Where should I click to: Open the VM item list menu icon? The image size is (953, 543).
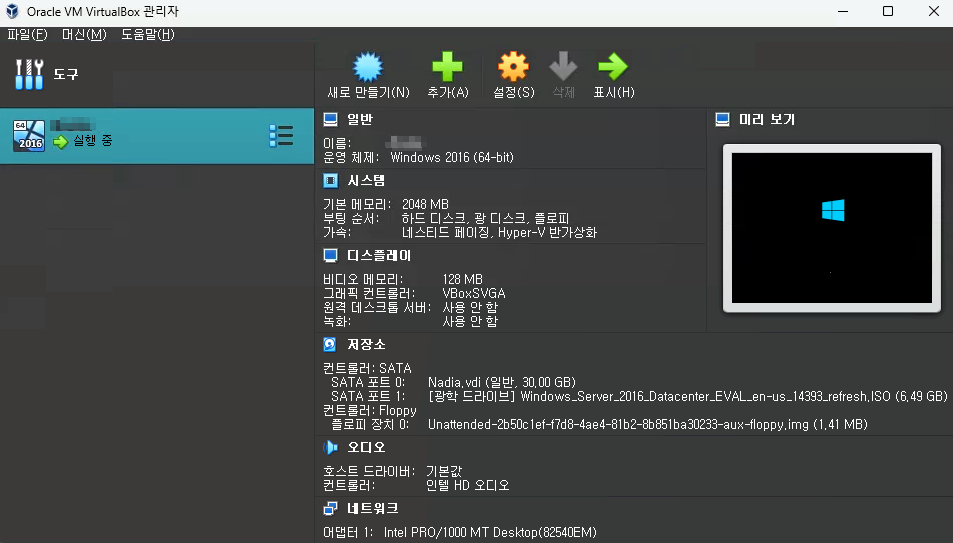[x=281, y=136]
